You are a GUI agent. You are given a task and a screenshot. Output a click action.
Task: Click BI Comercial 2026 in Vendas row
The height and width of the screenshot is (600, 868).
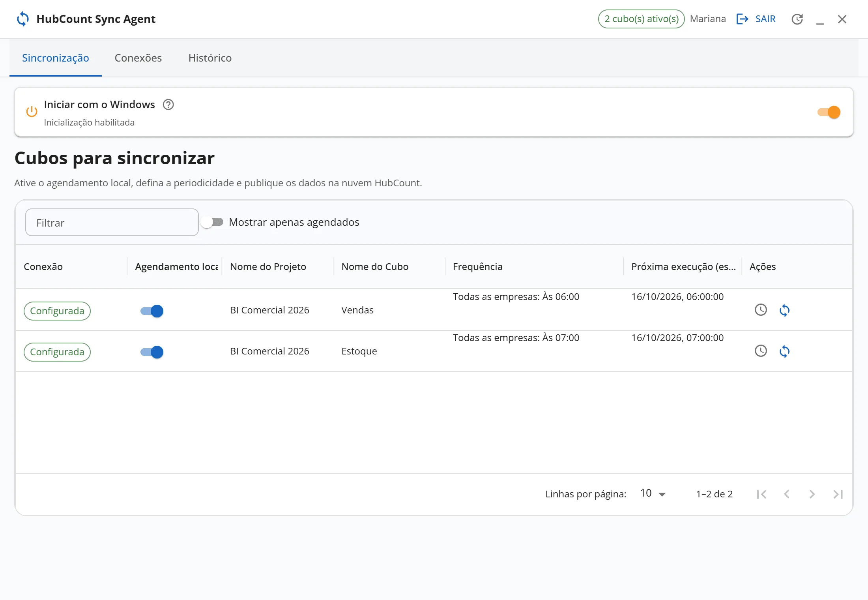pyautogui.click(x=269, y=310)
